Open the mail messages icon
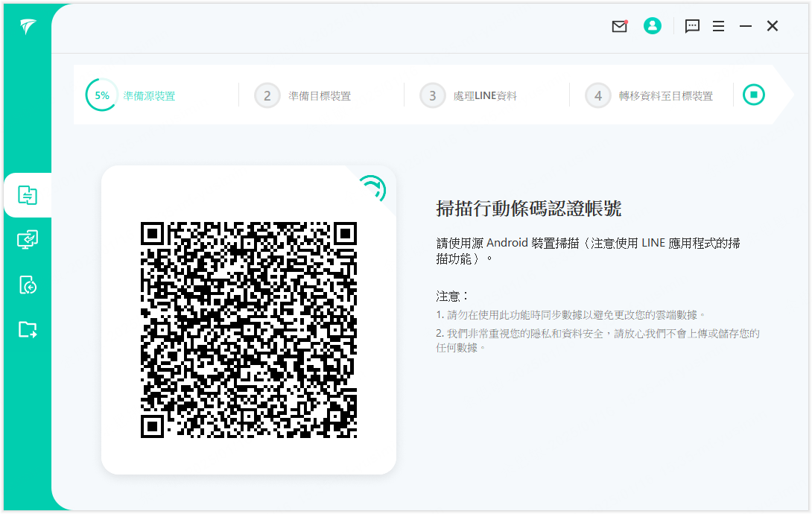 click(x=619, y=26)
